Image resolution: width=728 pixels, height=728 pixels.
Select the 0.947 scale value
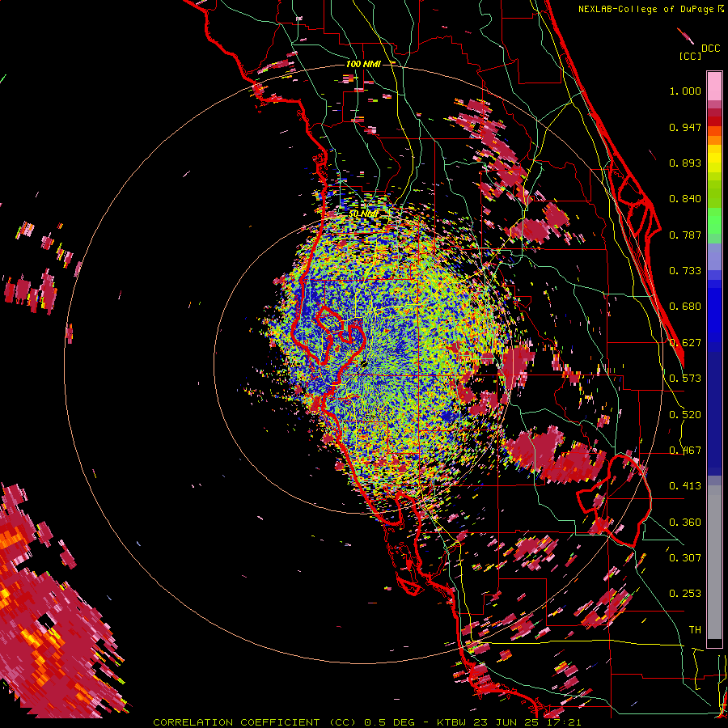(x=685, y=127)
